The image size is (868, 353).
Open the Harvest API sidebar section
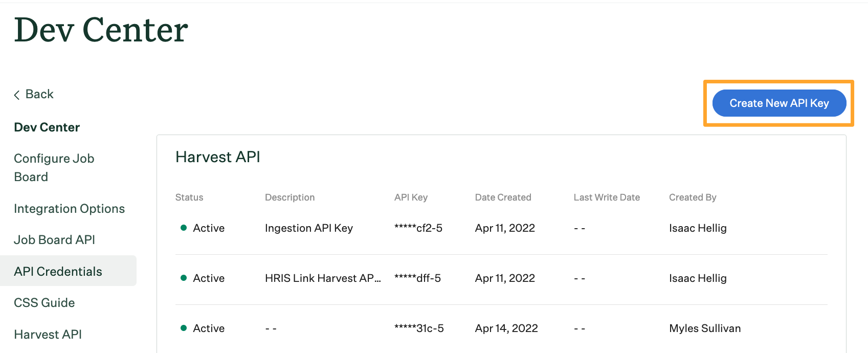(48, 334)
